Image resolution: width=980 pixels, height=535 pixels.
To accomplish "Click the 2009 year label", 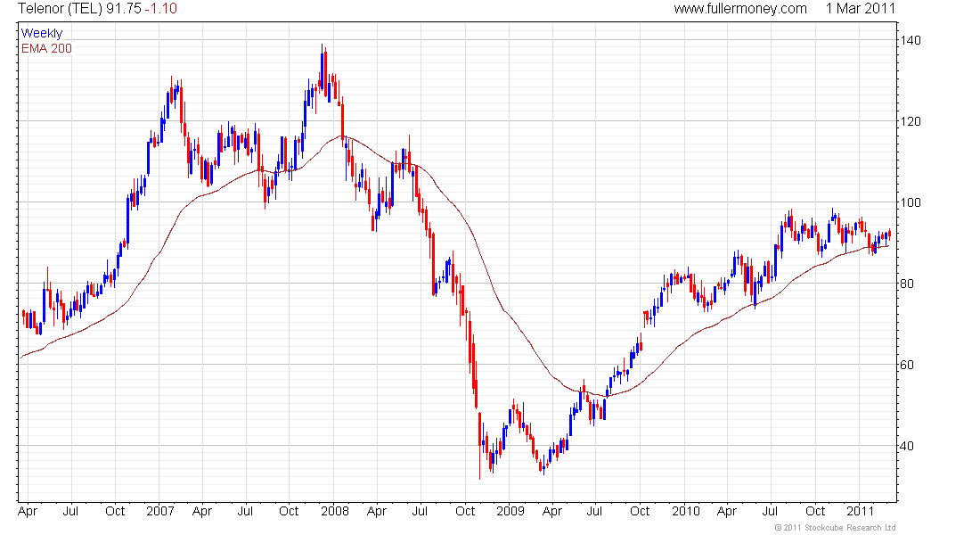I will (510, 511).
